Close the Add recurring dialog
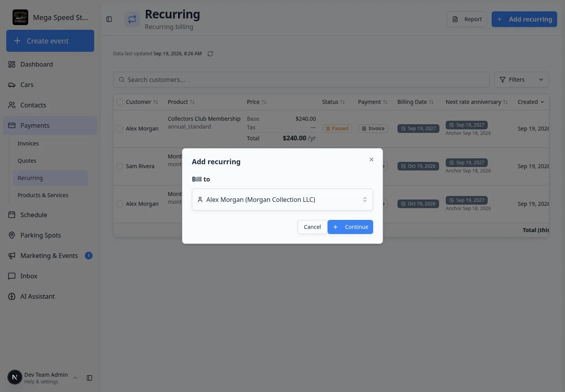 372,160
